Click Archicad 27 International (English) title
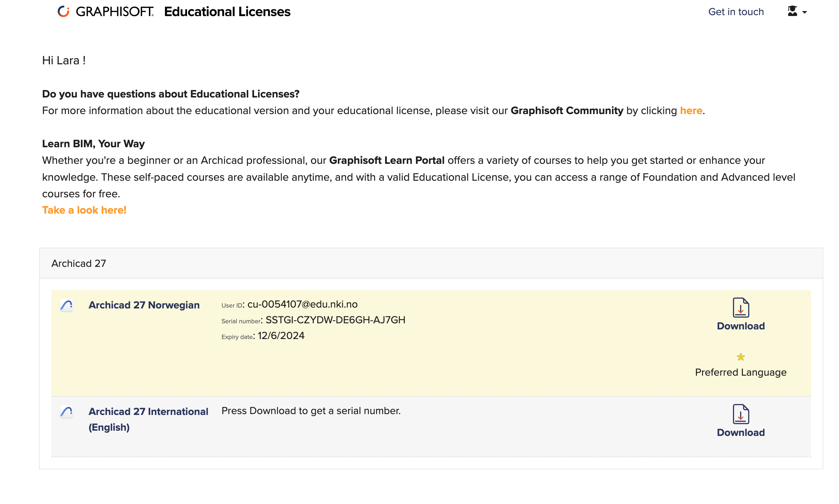Viewport: 839px width, 504px height. click(148, 419)
